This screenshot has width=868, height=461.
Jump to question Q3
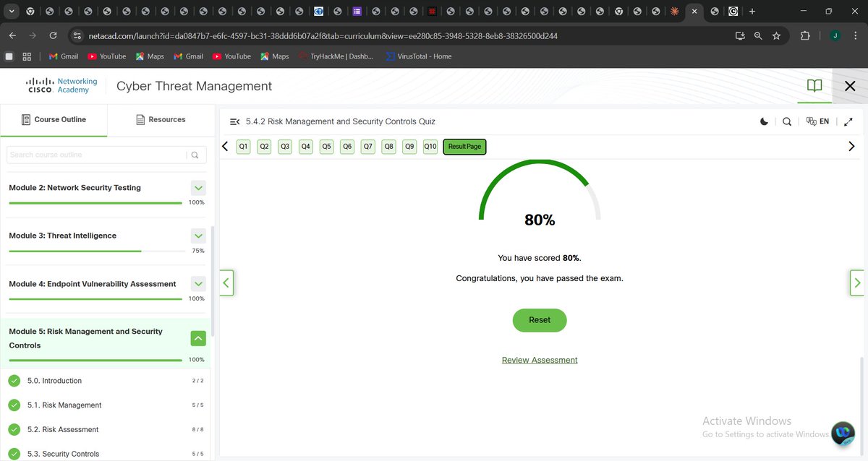click(x=285, y=147)
